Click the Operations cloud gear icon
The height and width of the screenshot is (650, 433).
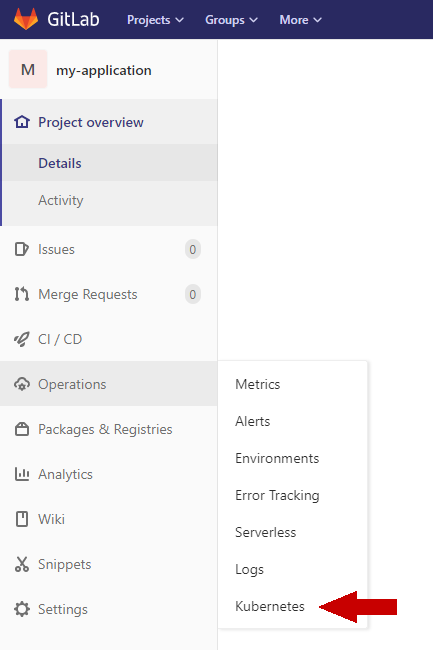click(22, 384)
